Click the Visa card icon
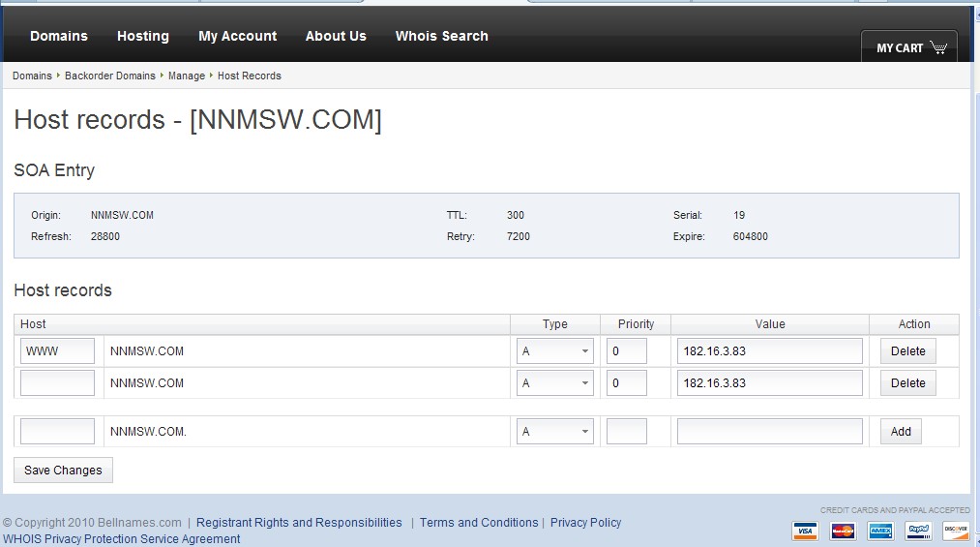This screenshot has width=980, height=547. 805,531
